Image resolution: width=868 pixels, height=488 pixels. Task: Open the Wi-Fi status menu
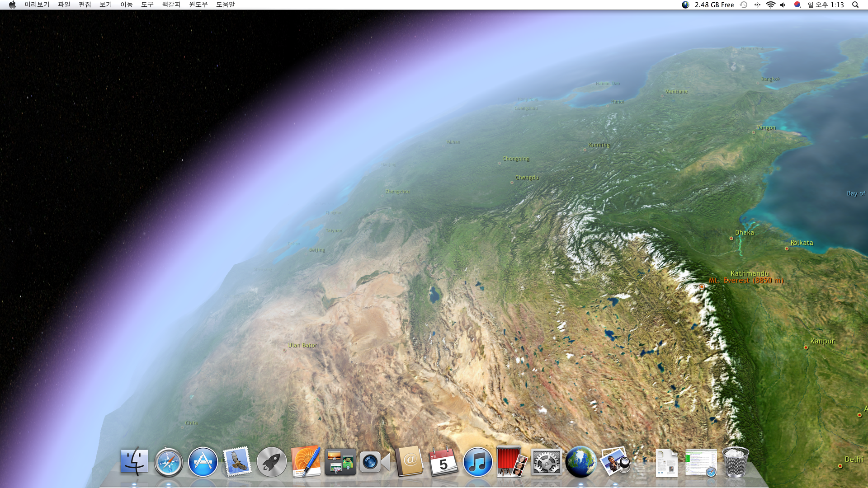pyautogui.click(x=771, y=5)
